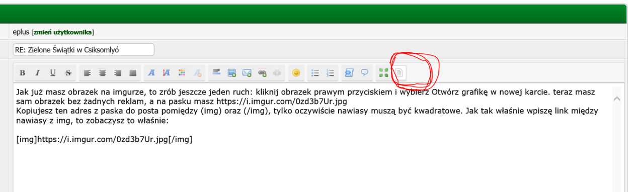Image resolution: width=644 pixels, height=192 pixels.
Task: Insert an email link
Action: [x=247, y=73]
